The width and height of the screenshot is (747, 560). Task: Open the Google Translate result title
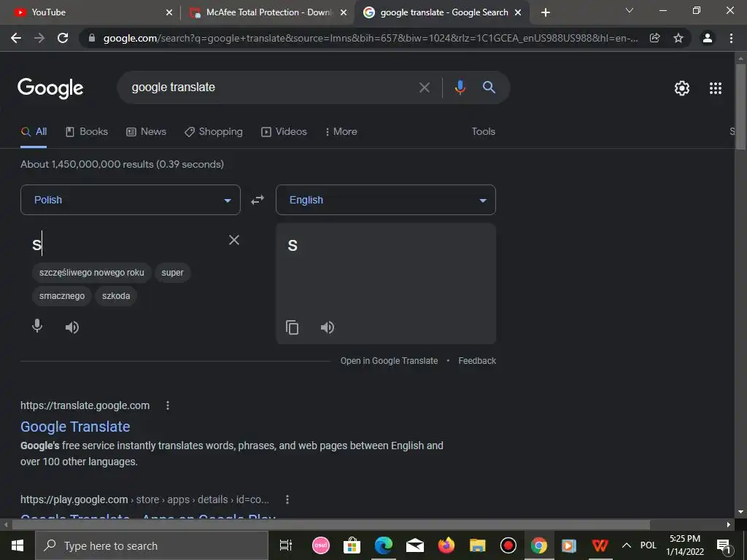[x=75, y=427]
